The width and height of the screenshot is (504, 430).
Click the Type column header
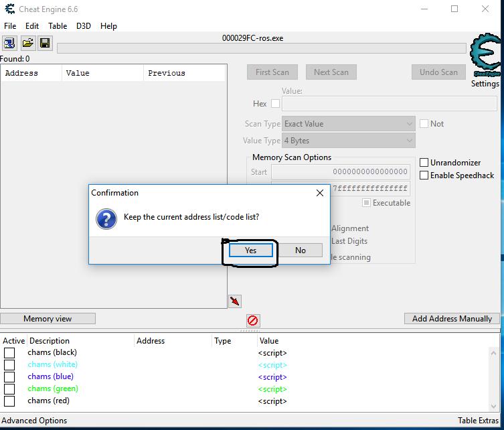click(234, 341)
